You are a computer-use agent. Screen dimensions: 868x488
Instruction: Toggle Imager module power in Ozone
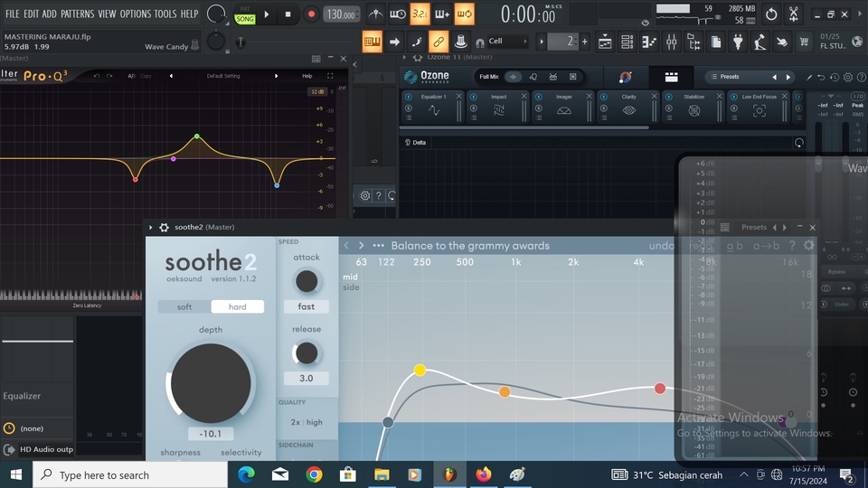[539, 97]
